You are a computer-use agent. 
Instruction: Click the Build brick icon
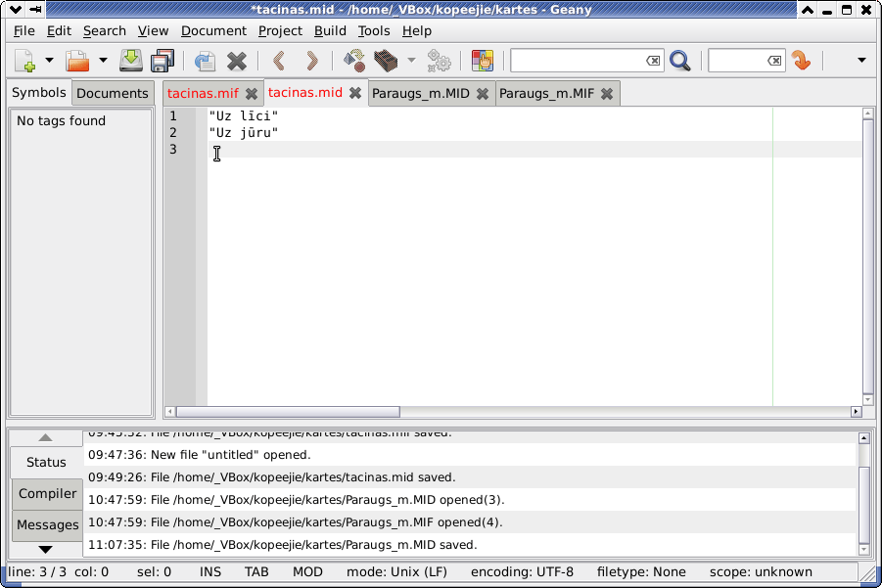(x=386, y=61)
